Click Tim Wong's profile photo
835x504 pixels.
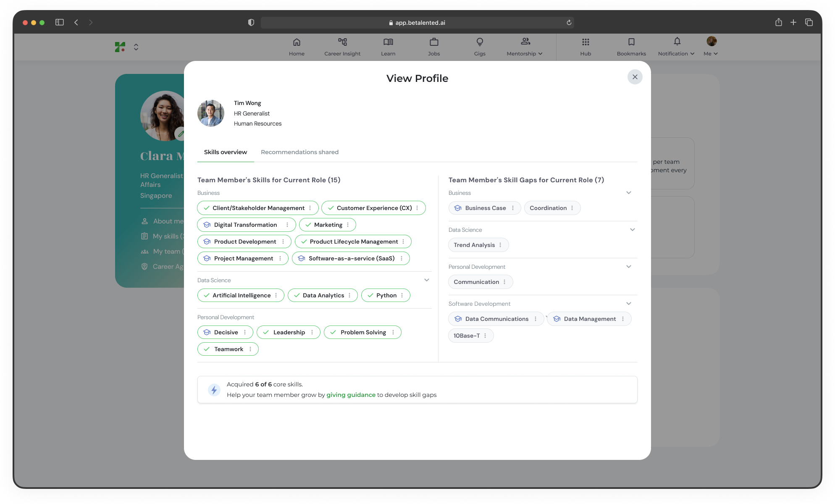(x=211, y=113)
